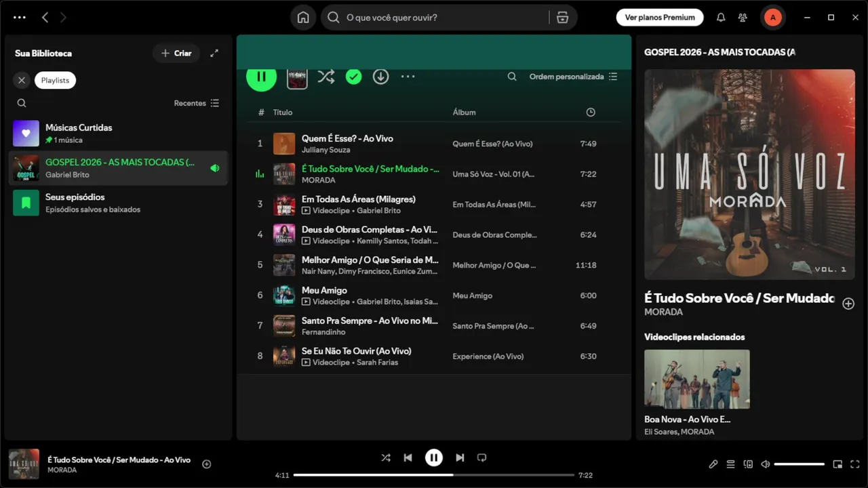
Task: Open 'Boa Nova - Ao Vivo' video thumbnail
Action: click(697, 379)
